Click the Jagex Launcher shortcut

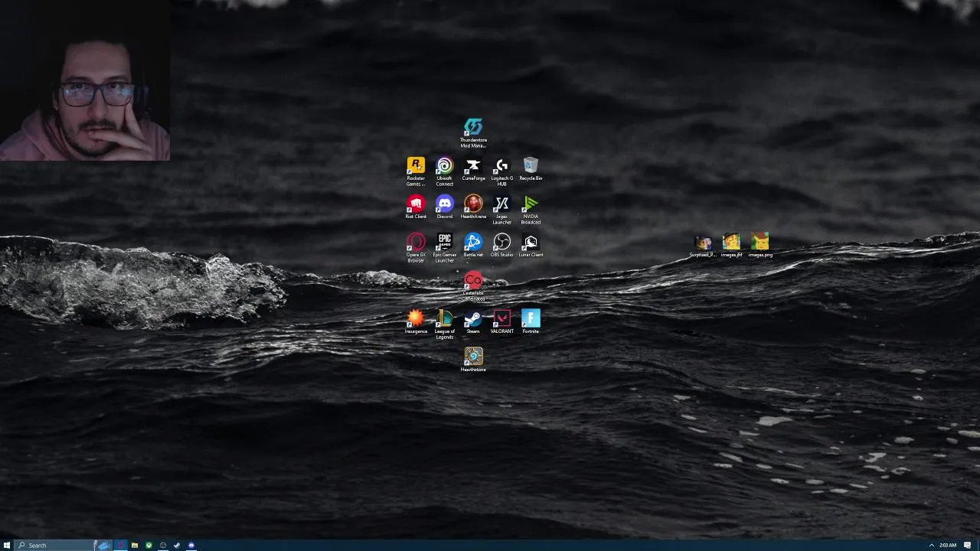[x=501, y=210]
